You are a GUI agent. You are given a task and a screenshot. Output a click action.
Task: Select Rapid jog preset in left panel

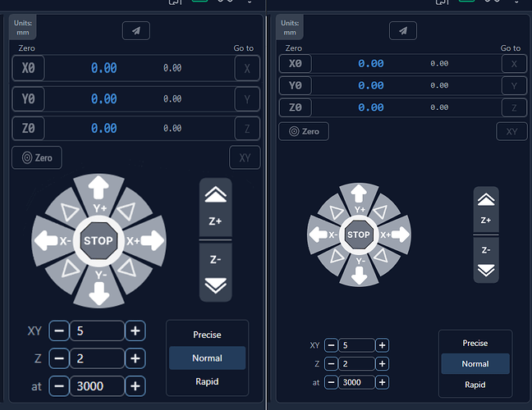[207, 381]
